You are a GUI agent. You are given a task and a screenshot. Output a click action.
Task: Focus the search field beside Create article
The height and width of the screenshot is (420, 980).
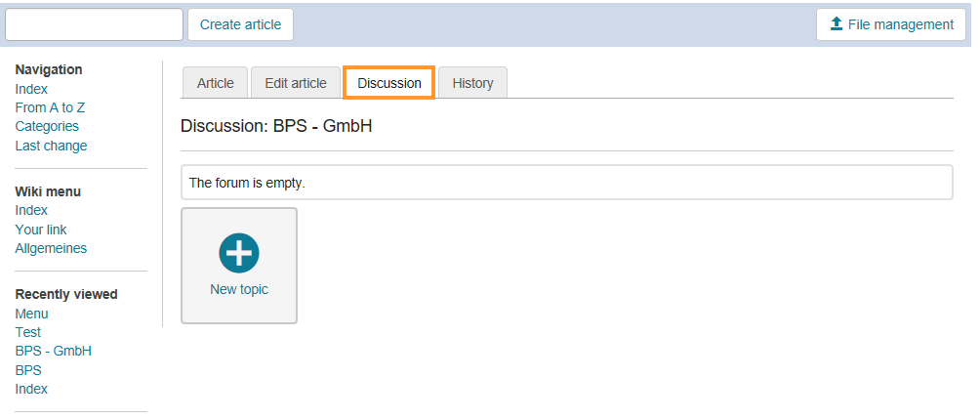tap(94, 24)
